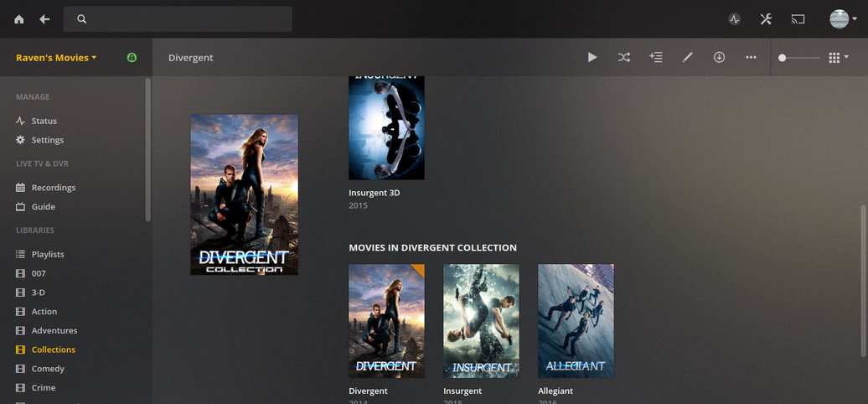Click the green secure lock icon
This screenshot has width=868, height=404.
(132, 58)
